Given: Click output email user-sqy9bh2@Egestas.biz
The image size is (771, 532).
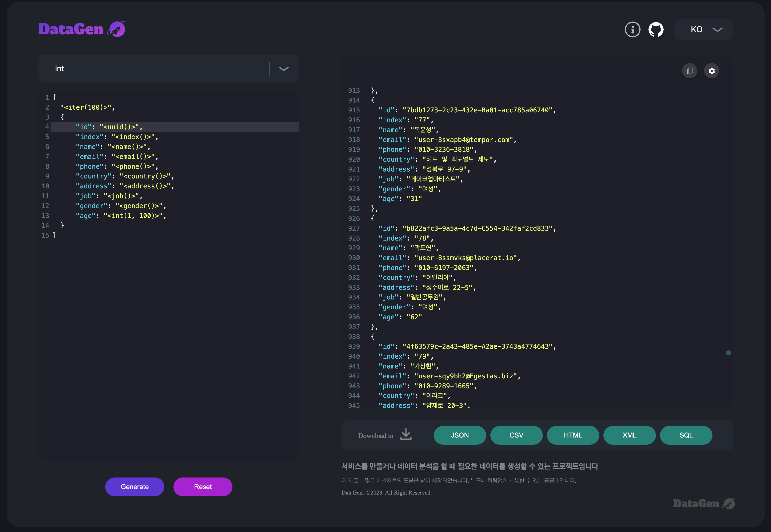Looking at the screenshot, I should (x=466, y=376).
